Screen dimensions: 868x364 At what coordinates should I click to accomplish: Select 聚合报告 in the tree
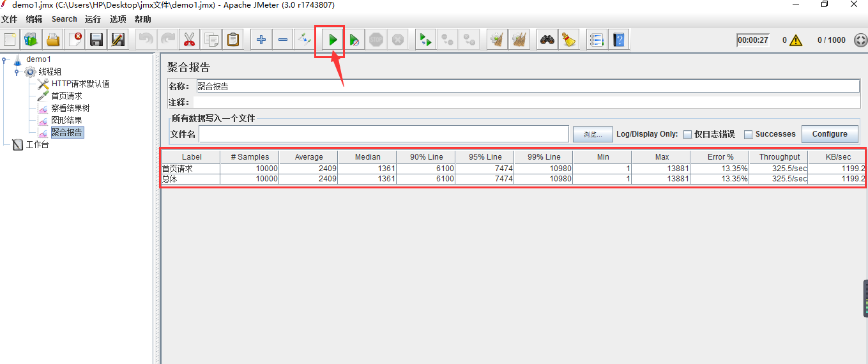pyautogui.click(x=67, y=132)
